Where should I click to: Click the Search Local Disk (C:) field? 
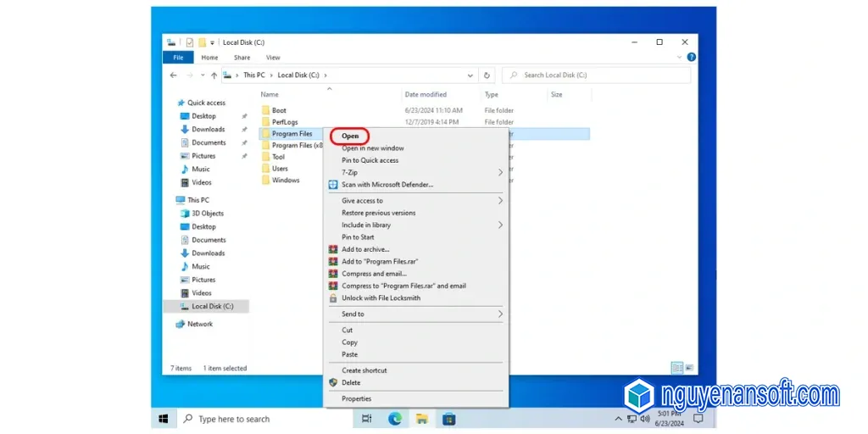(x=596, y=75)
